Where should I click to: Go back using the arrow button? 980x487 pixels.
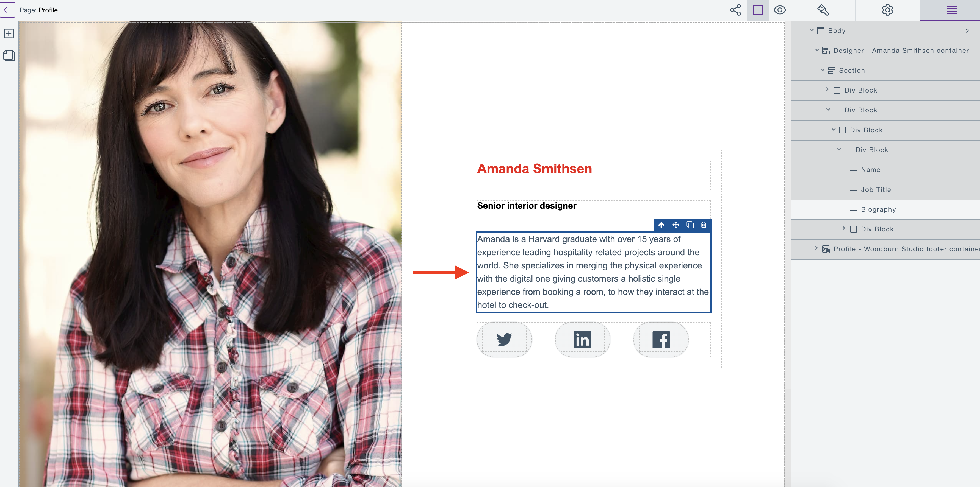pos(8,10)
